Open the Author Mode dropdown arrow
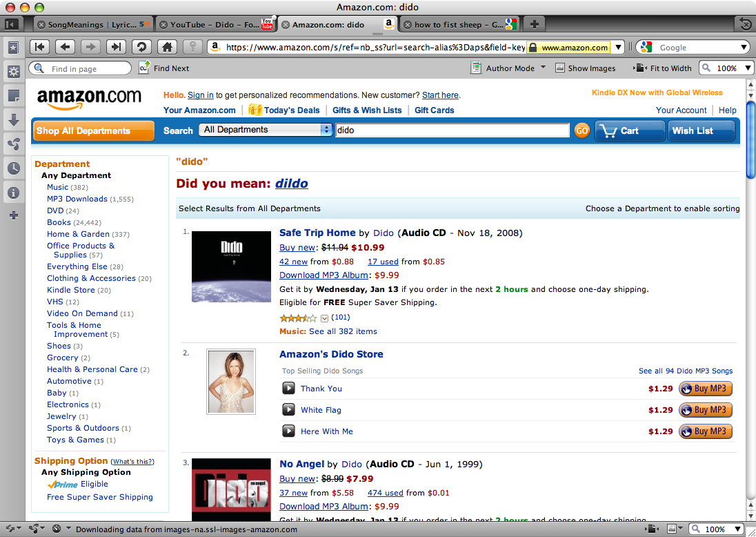The width and height of the screenshot is (756, 537). tap(543, 67)
